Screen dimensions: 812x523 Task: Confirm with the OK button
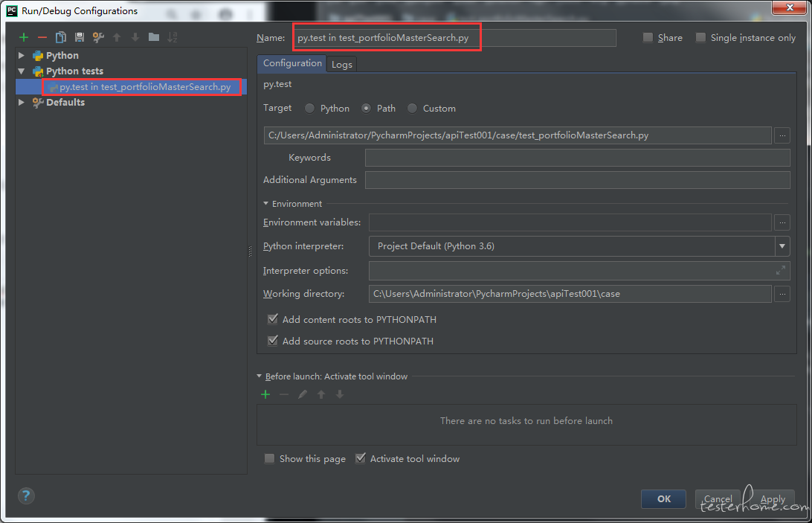663,499
